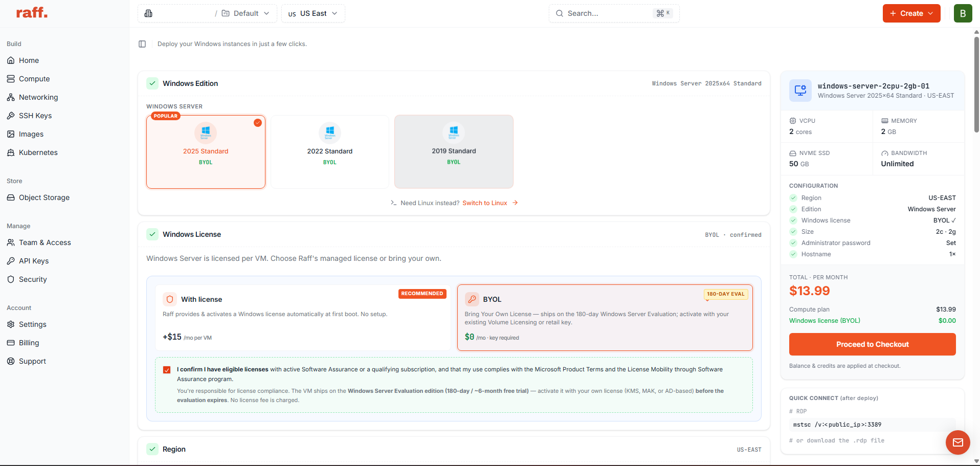980x466 pixels.
Task: Click the Create button
Action: tap(911, 13)
